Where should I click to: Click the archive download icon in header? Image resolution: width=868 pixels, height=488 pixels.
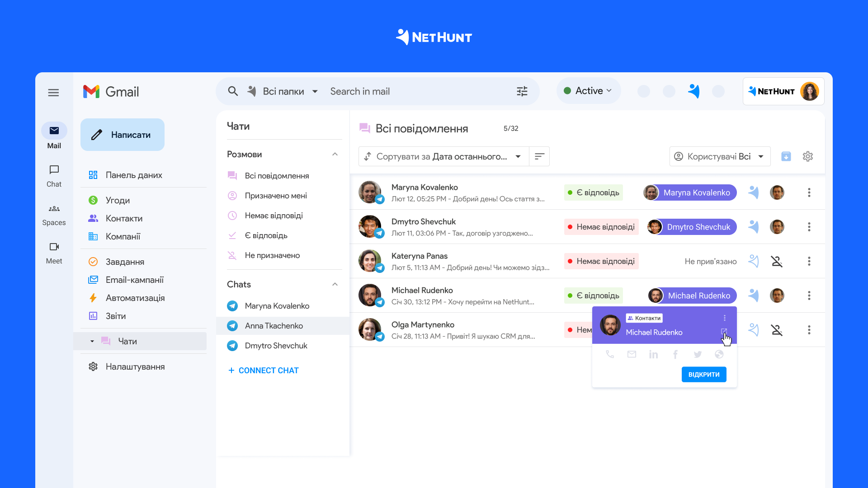(786, 156)
